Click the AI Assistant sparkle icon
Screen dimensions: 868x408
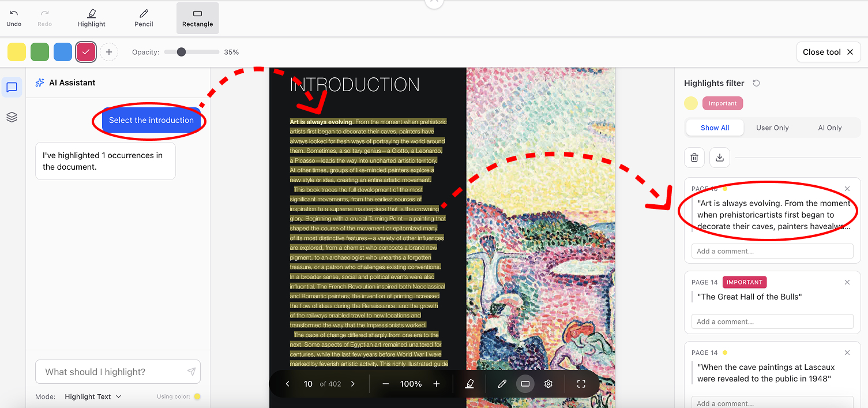[x=40, y=83]
